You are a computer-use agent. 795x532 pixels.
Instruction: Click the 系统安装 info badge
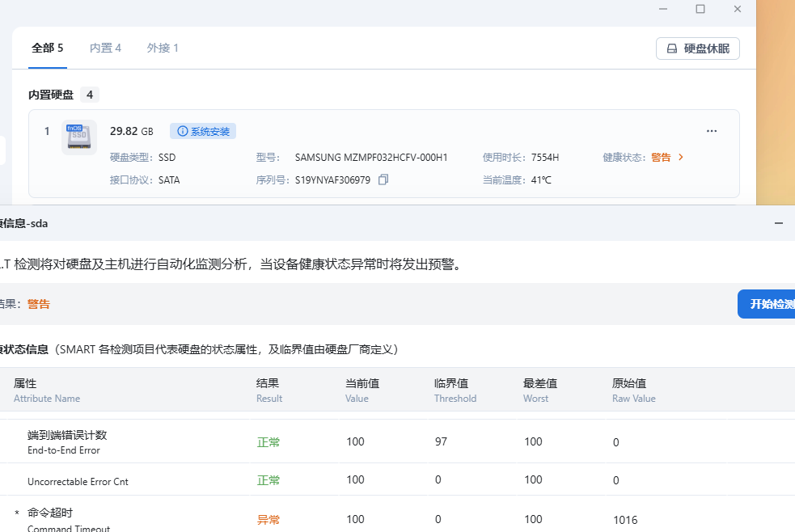pos(203,131)
